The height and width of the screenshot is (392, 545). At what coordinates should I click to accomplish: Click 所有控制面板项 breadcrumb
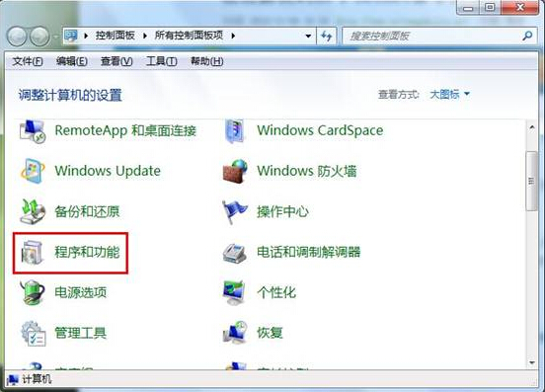189,36
